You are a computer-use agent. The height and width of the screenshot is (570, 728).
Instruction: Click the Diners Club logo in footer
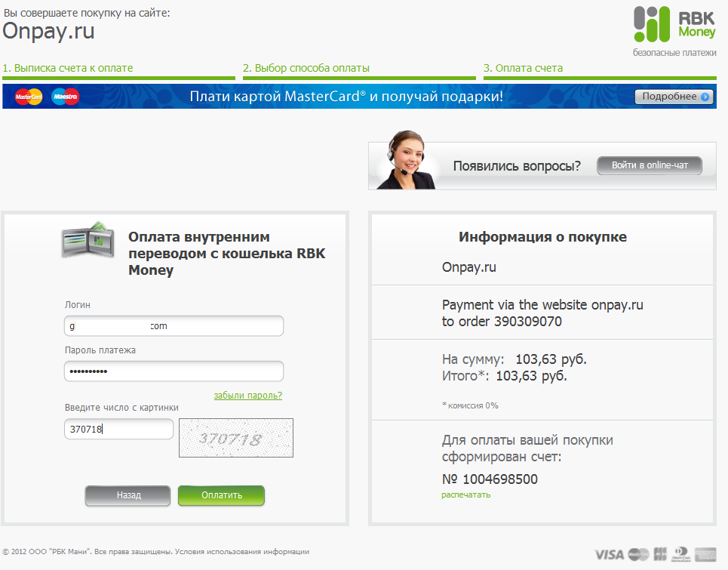coord(681,554)
